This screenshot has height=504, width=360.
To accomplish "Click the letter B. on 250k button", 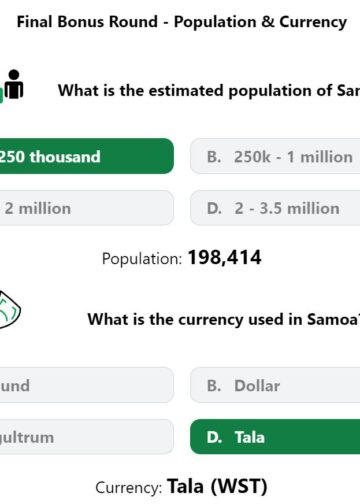I will point(214,157).
